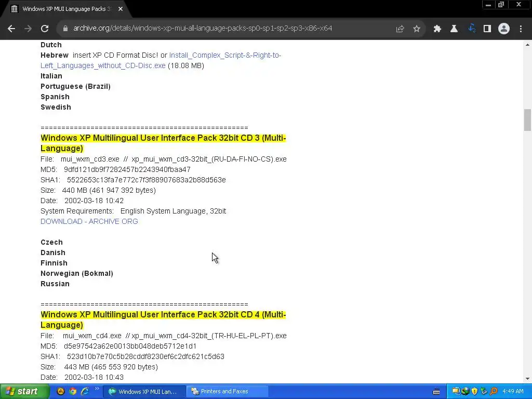Share this page using the share icon
Viewport: 532px width, 399px height.
coord(400,29)
